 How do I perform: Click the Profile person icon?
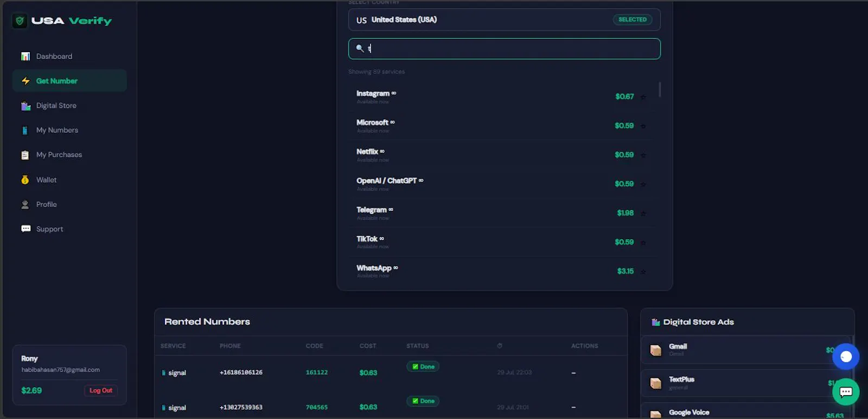pyautogui.click(x=25, y=204)
